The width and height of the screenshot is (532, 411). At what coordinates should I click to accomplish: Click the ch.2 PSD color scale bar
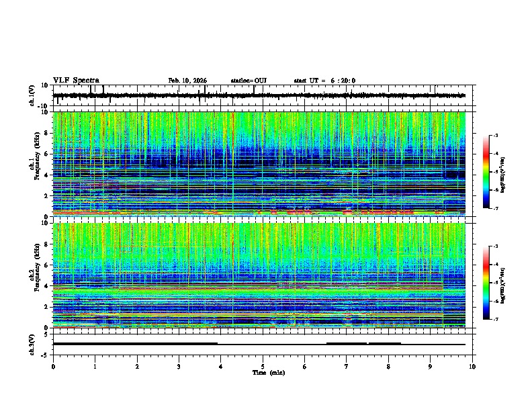tap(486, 283)
